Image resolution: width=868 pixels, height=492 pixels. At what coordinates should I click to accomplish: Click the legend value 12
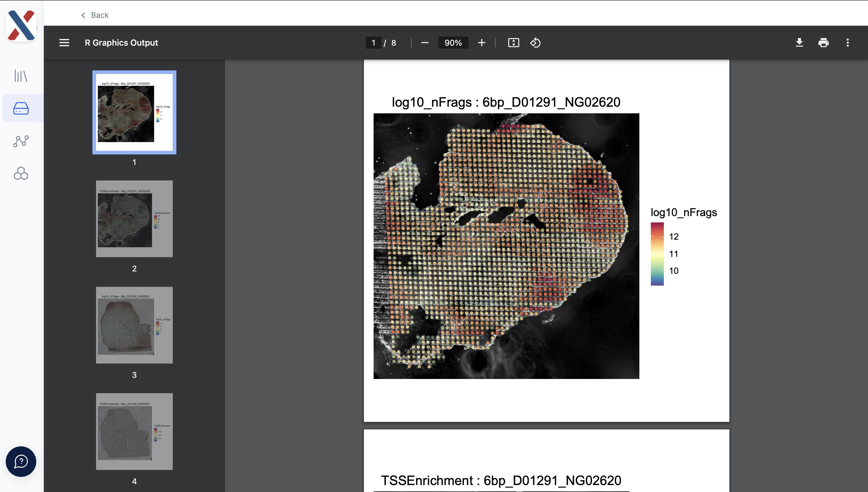(x=674, y=237)
